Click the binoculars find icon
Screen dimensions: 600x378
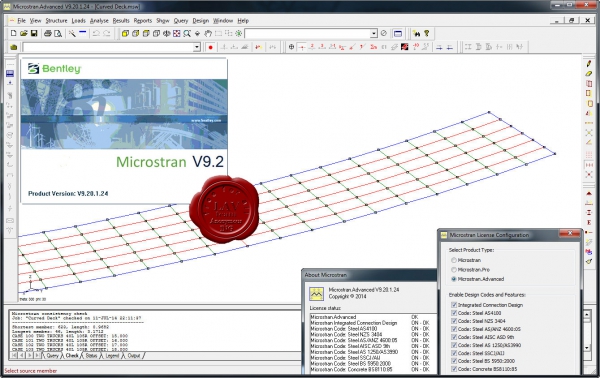click(416, 34)
